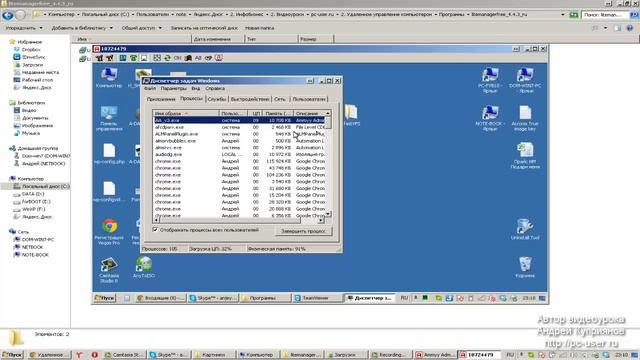Open TeamViewer on remote taskbar
This screenshot has height=360, width=640.
[x=317, y=298]
